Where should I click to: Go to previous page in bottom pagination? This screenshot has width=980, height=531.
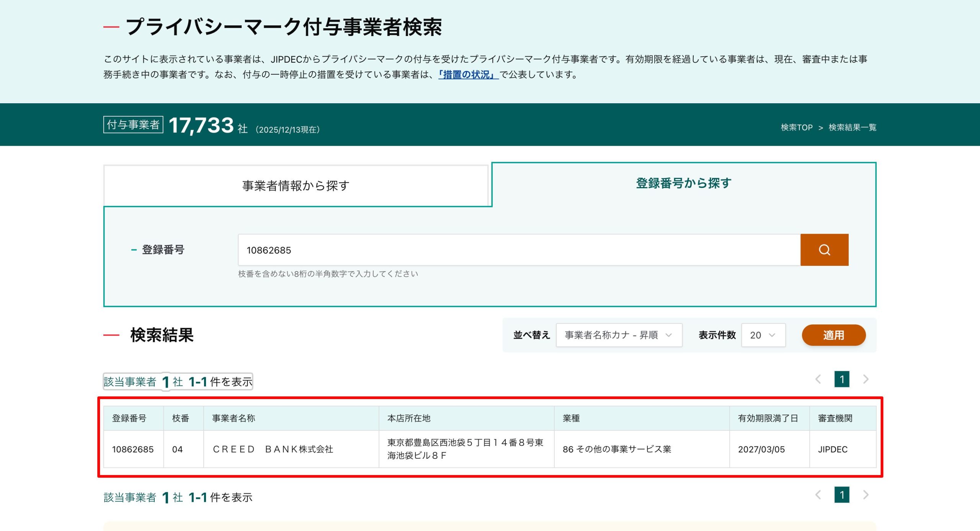pyautogui.click(x=818, y=495)
